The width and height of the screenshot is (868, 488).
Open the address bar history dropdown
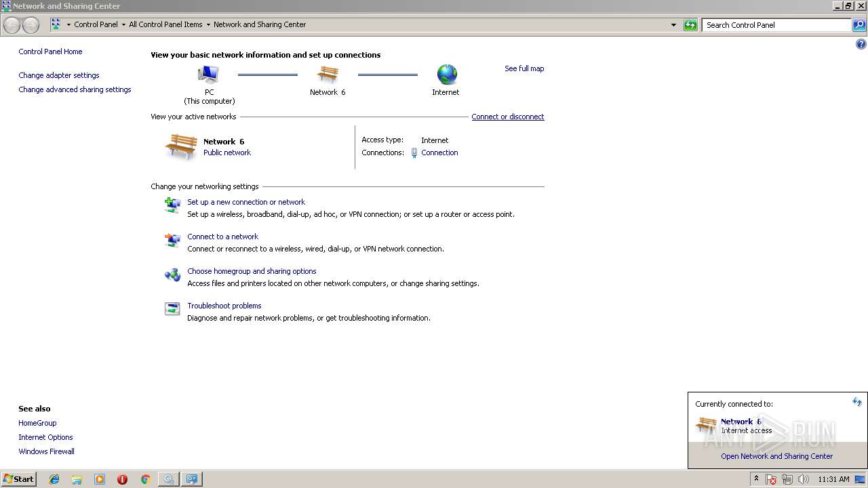[673, 25]
